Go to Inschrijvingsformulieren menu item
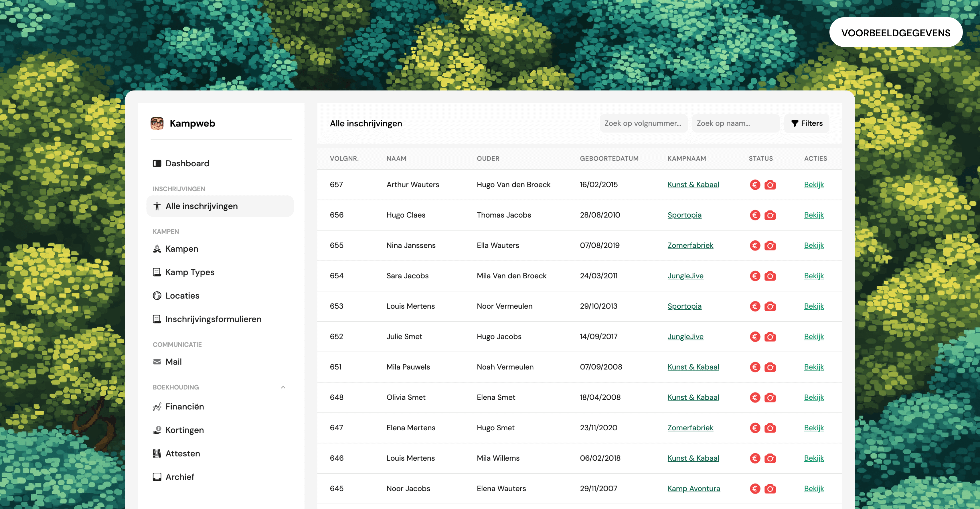Viewport: 980px width, 509px height. click(213, 319)
